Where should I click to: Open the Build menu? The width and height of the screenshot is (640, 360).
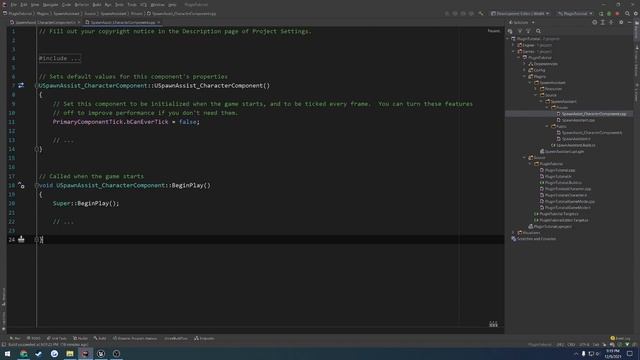click(97, 4)
